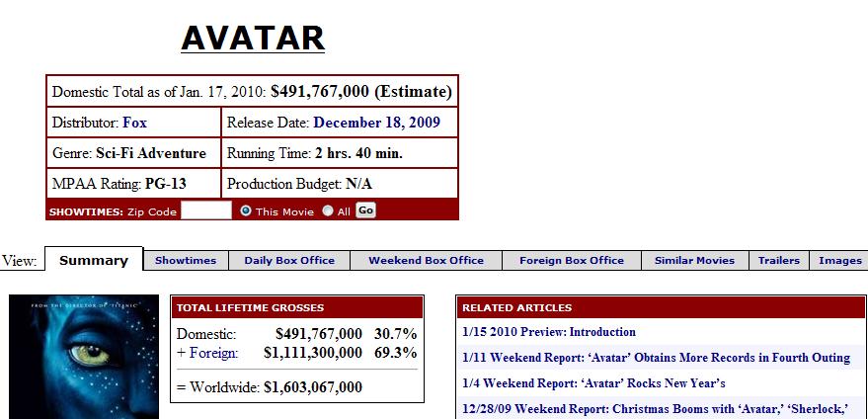Viewport: 868px width, 419px height.
Task: Switch to Weekend Box Office tab
Action: tap(426, 261)
